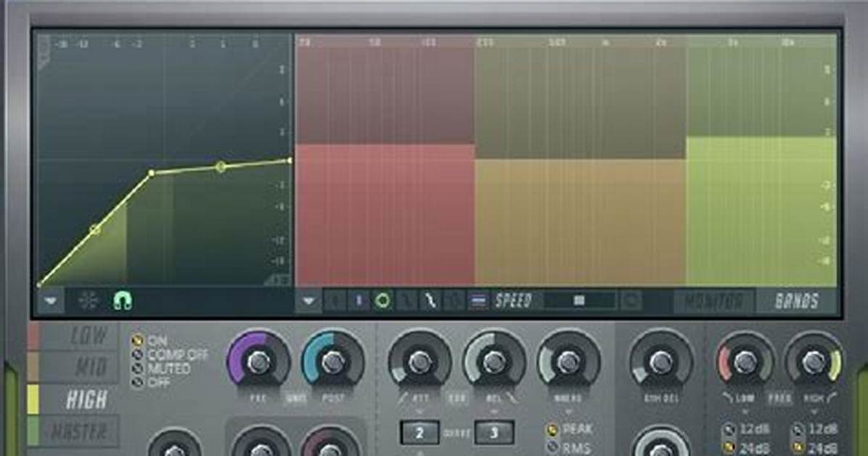Image resolution: width=868 pixels, height=456 pixels.
Task: Select the ON band state option
Action: click(x=149, y=341)
